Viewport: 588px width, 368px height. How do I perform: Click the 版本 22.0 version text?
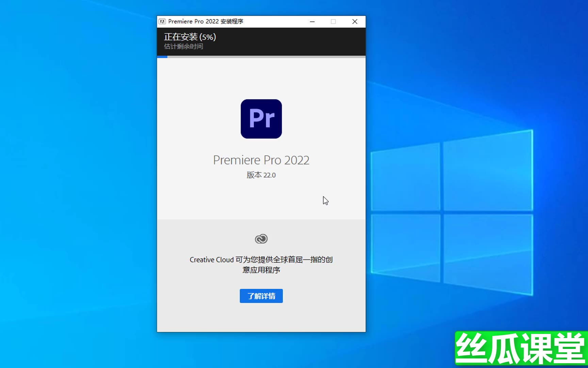261,175
